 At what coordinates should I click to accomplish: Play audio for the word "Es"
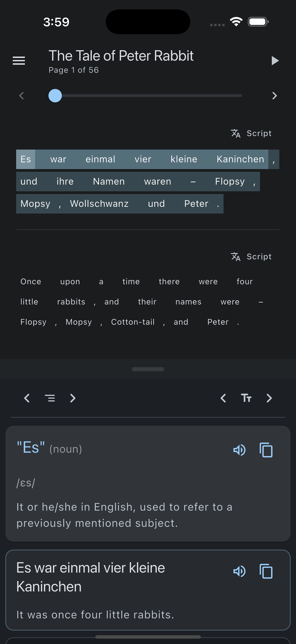239,450
